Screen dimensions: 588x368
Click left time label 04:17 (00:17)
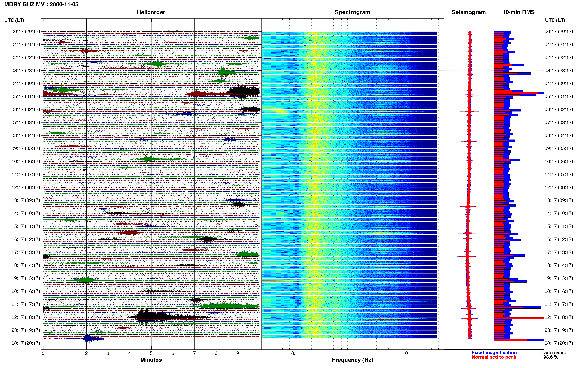[26, 83]
